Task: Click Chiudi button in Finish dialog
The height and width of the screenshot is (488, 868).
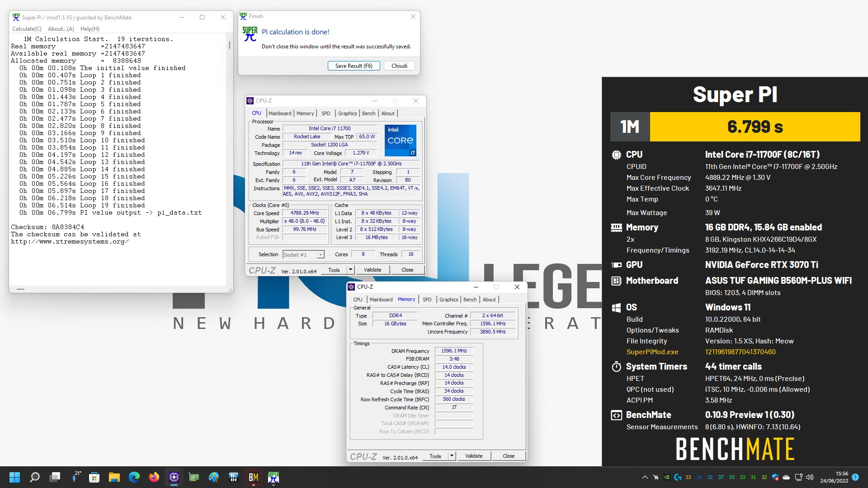Action: click(399, 66)
